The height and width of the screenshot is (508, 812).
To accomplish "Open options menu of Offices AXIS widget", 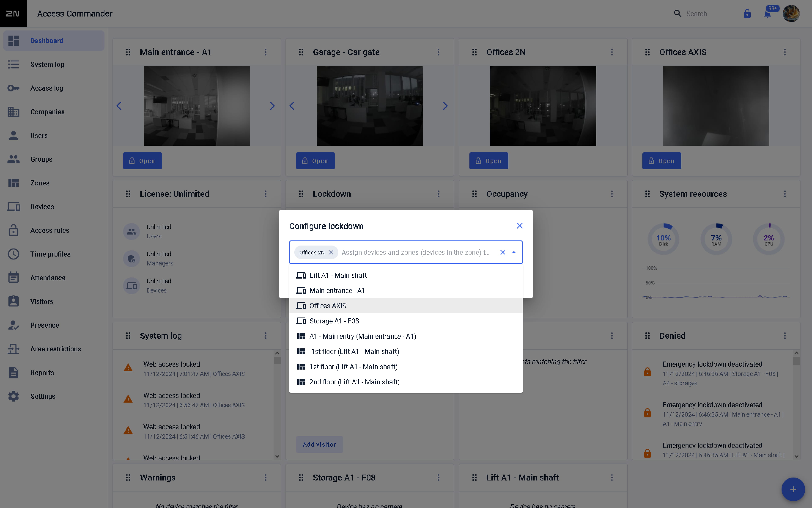I will 785,52.
